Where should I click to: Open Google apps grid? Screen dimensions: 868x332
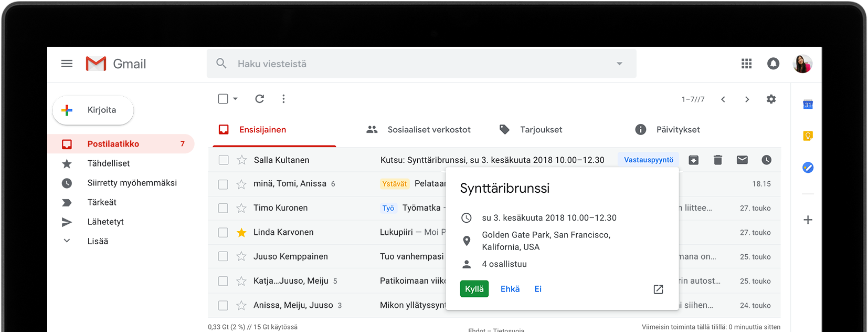(x=746, y=64)
